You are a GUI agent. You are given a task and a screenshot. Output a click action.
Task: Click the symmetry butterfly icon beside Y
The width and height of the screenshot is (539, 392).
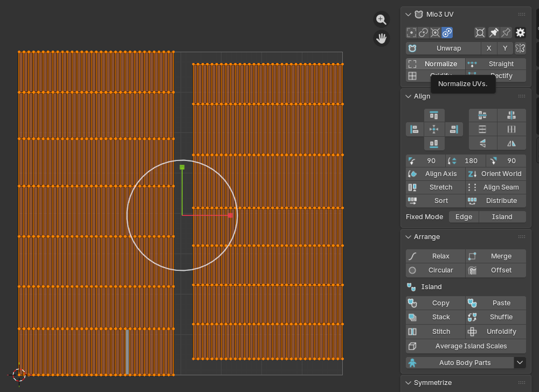[520, 48]
